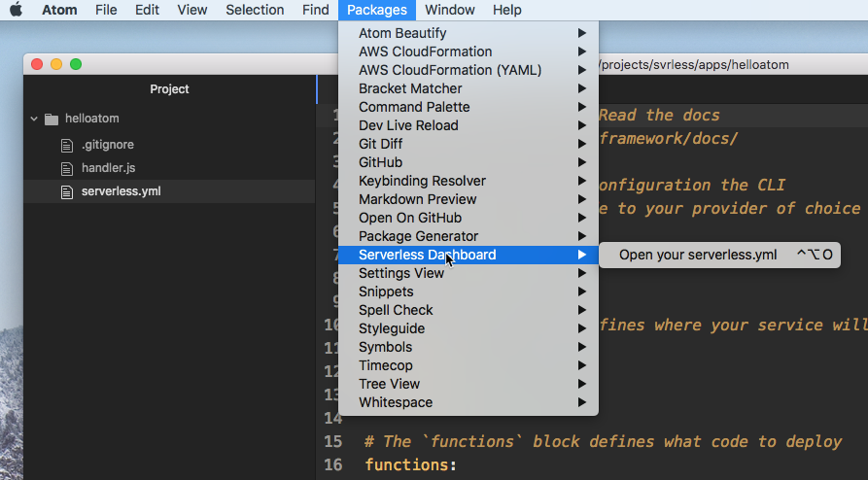Click the handler.js file icon

coord(67,168)
